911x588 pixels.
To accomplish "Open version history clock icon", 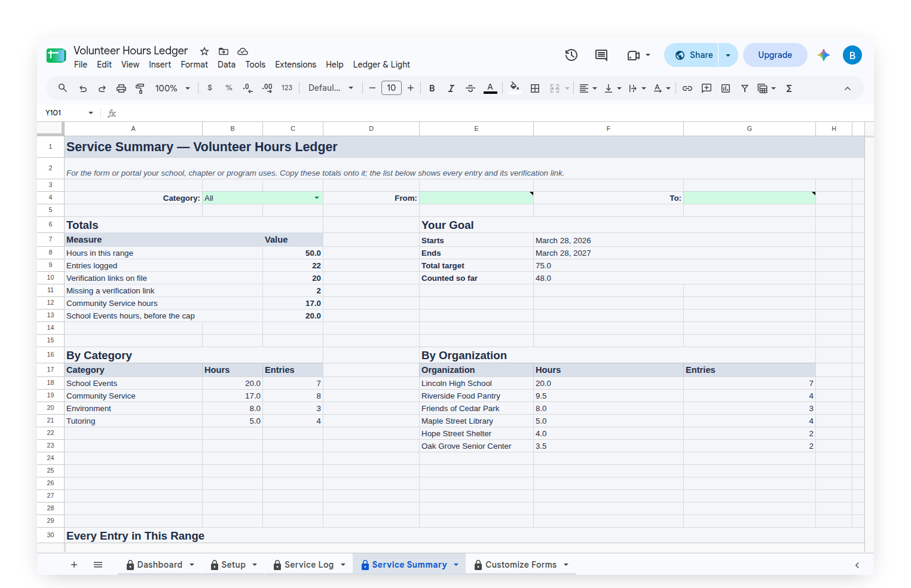I will [571, 55].
